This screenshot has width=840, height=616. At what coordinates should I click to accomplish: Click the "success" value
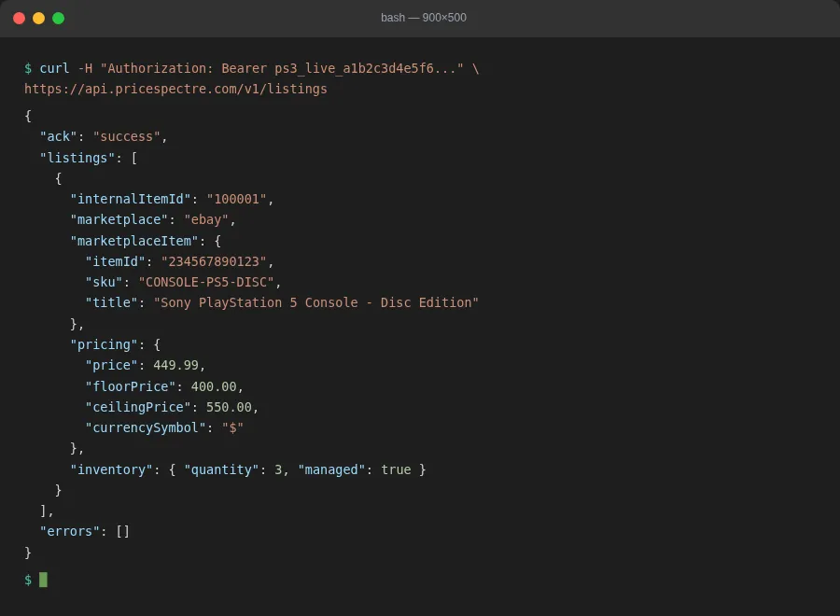click(126, 136)
